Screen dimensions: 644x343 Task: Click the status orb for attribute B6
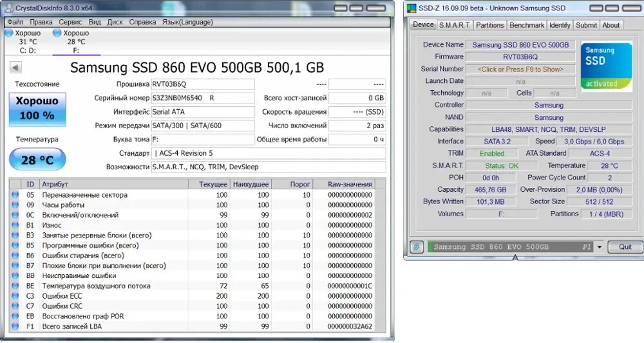(x=15, y=255)
